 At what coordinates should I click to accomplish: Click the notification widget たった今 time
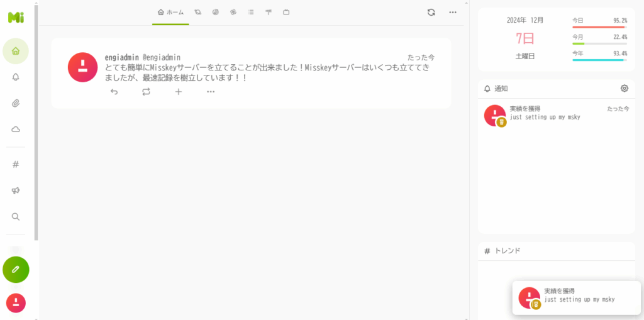(618, 109)
